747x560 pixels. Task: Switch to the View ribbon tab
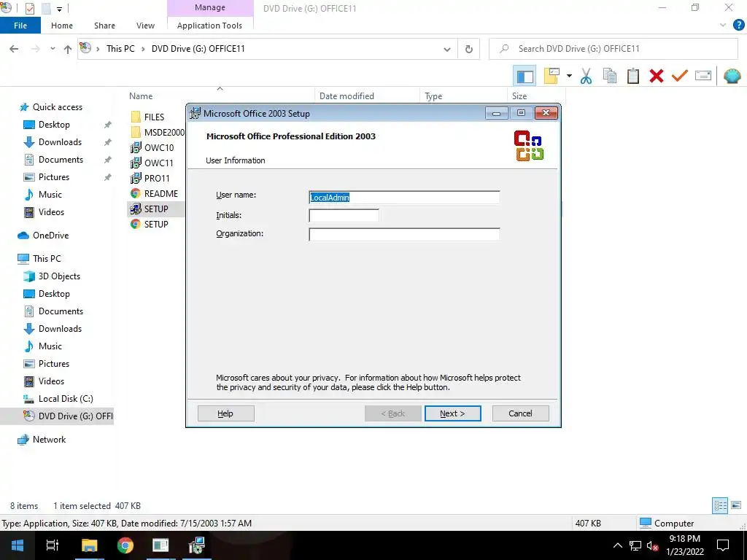145,26
